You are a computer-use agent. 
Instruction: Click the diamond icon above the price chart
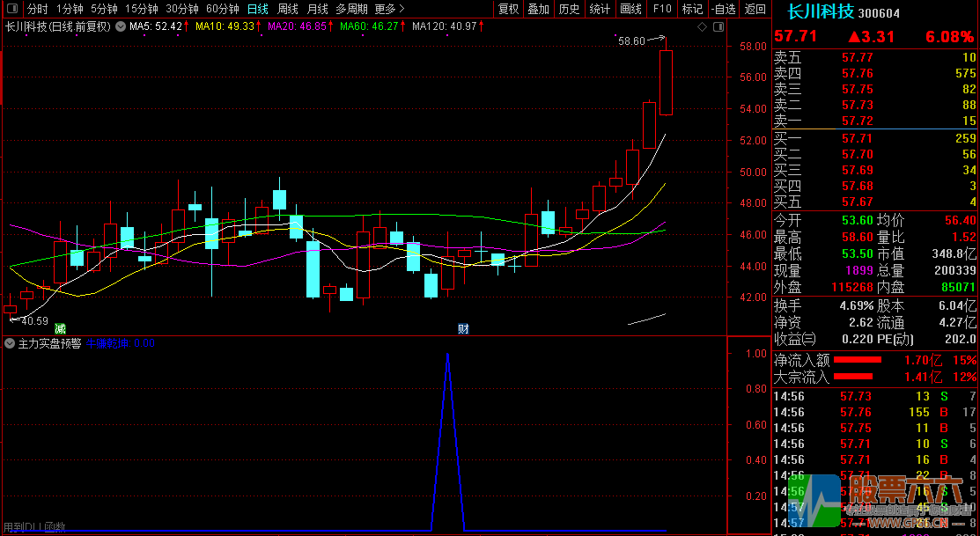(702, 27)
